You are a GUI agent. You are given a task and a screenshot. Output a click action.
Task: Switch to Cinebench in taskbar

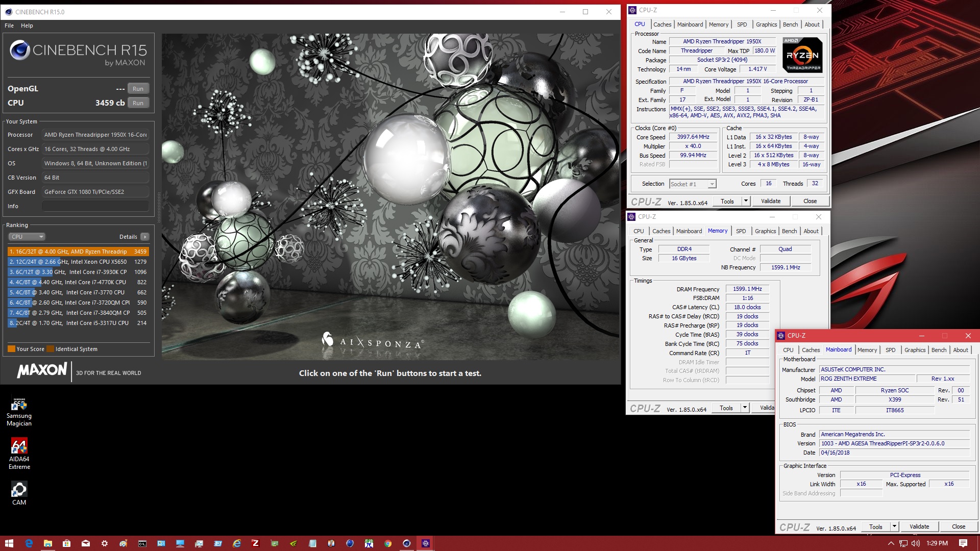407,543
